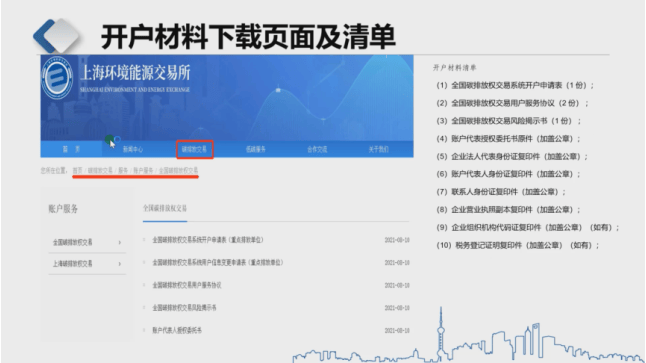Open the 首页 navigation tab
The width and height of the screenshot is (646, 363).
coord(71,149)
